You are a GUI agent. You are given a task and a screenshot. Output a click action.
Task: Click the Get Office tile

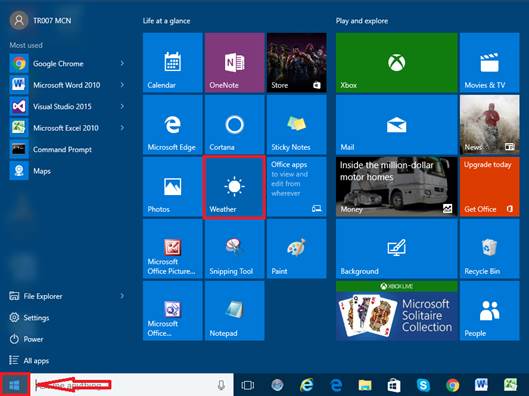(x=490, y=187)
